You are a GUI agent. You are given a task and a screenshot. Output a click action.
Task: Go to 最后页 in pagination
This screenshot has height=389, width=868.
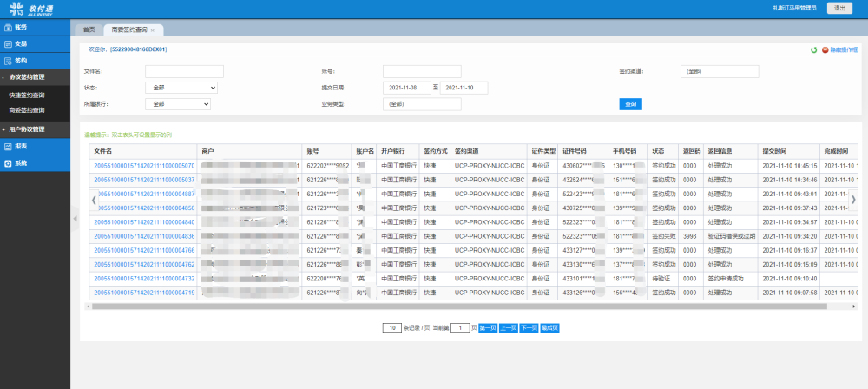pyautogui.click(x=549, y=328)
